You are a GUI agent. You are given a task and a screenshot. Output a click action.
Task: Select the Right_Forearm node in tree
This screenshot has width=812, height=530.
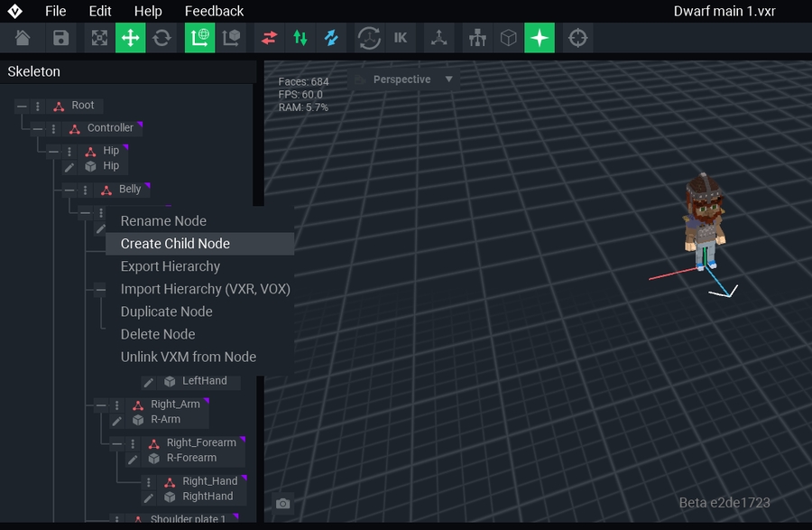(201, 442)
